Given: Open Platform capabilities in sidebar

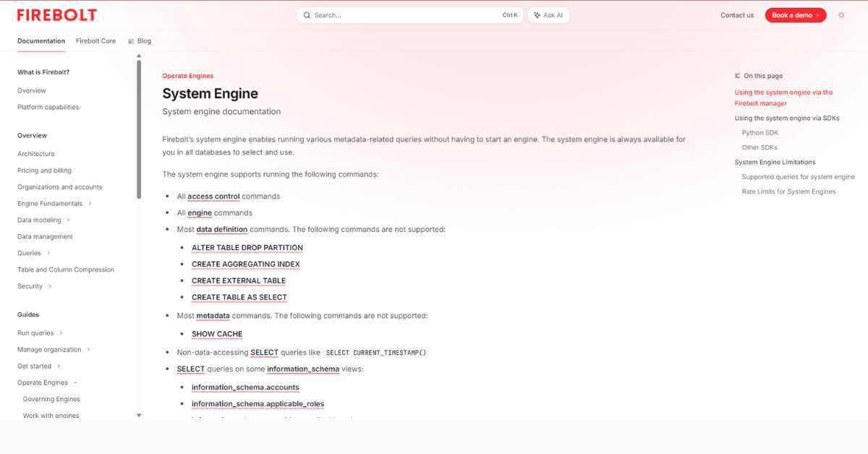Looking at the screenshot, I should coord(48,108).
